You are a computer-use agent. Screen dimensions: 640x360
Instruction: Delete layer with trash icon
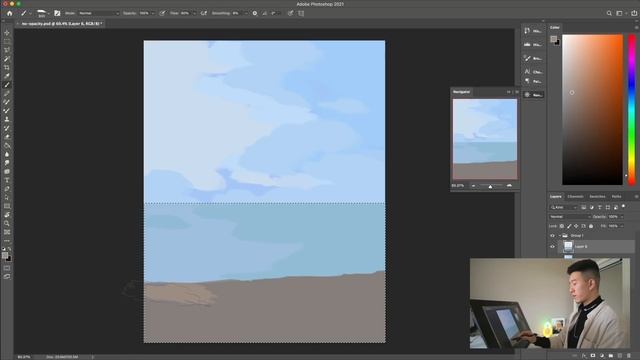coord(629,356)
